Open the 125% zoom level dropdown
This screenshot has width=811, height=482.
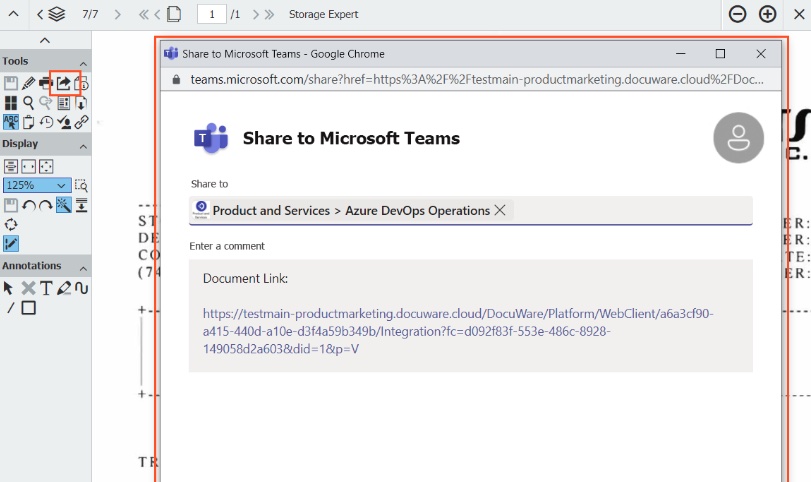coord(37,185)
